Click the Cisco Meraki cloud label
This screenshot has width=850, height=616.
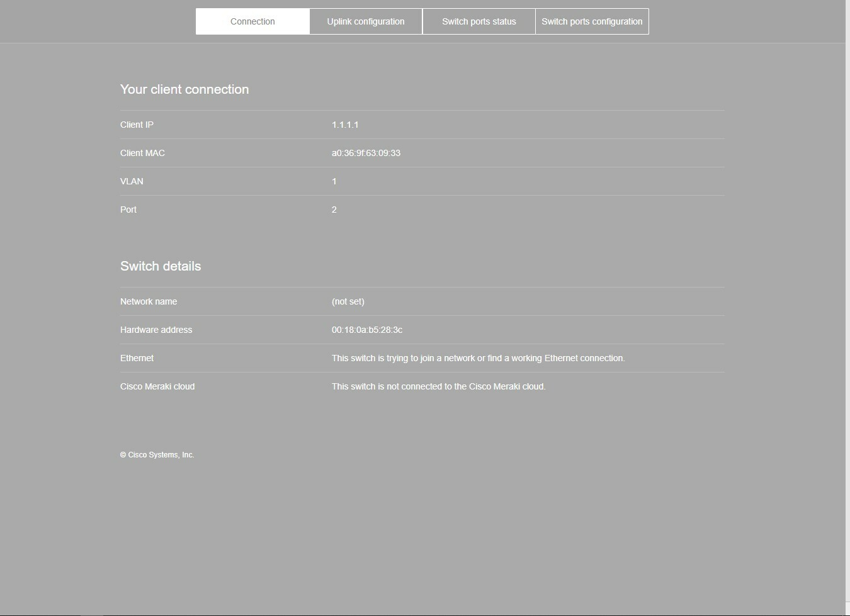[x=157, y=386]
